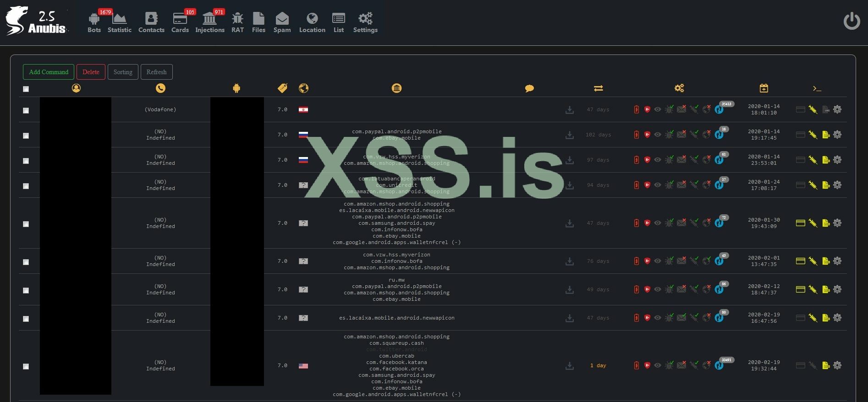This screenshot has width=868, height=402.
Task: Click the orange '1 day' text
Action: tap(598, 365)
